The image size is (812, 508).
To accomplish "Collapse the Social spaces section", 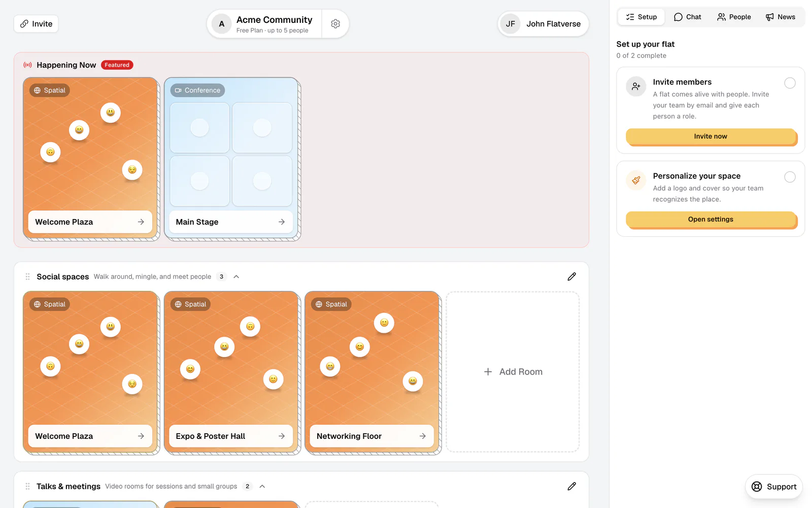I will click(x=236, y=277).
